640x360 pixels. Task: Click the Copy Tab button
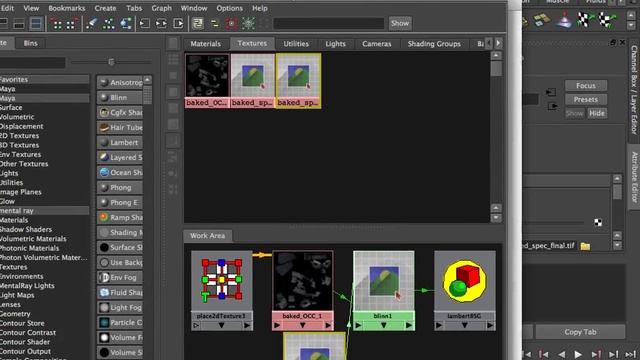point(580,332)
